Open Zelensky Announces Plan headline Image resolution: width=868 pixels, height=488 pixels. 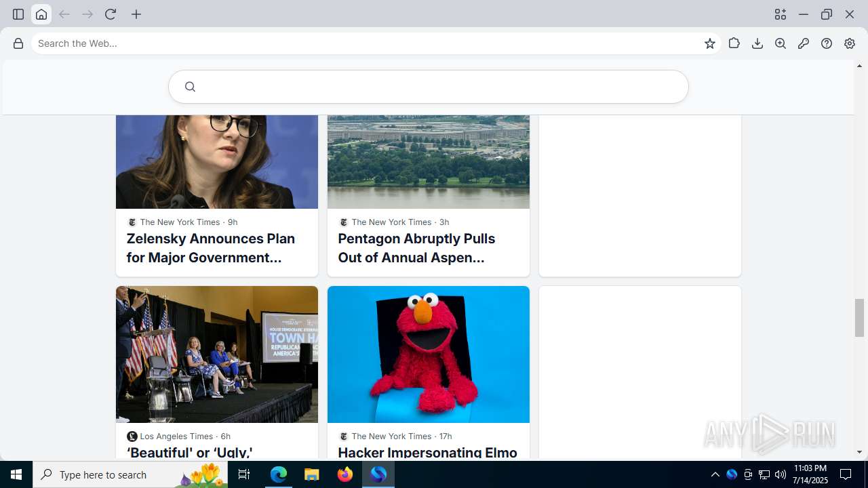pyautogui.click(x=211, y=248)
